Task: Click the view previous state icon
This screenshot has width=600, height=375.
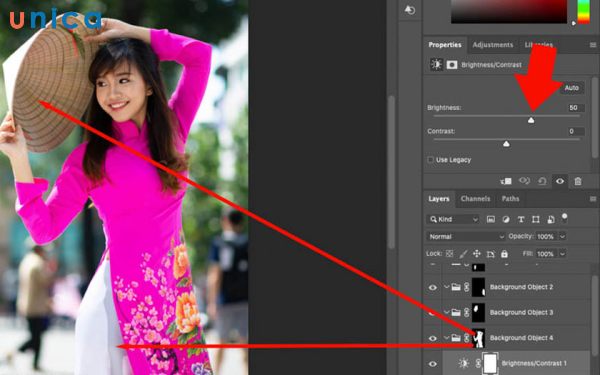Action: (x=524, y=181)
